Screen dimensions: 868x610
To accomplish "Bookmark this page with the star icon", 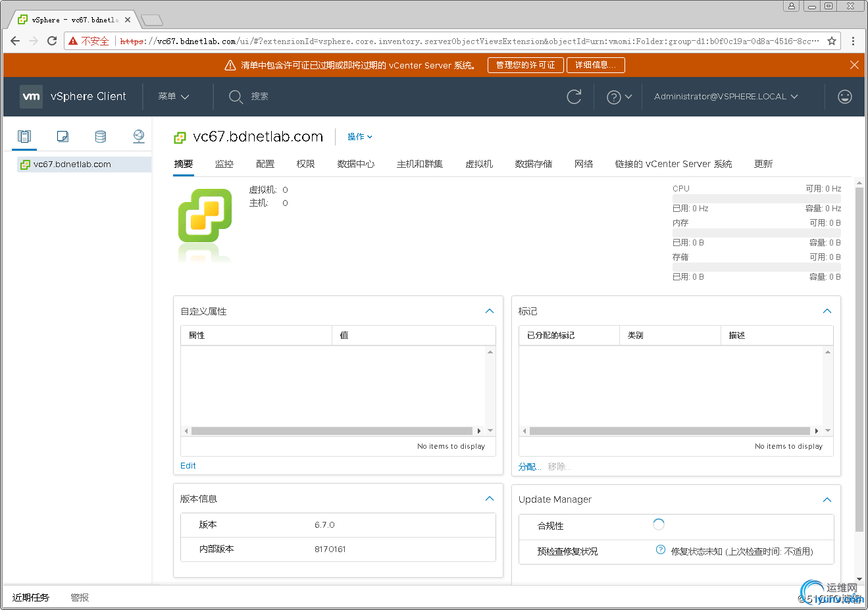I will pyautogui.click(x=832, y=41).
